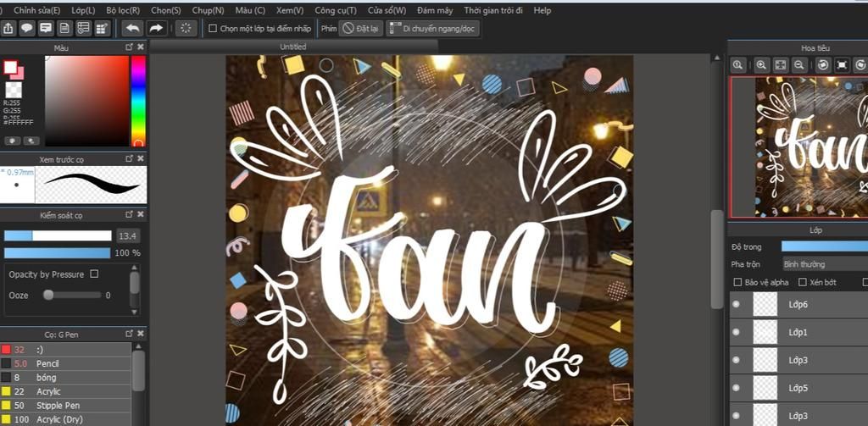Hide the Lớp1 layer

(736, 332)
